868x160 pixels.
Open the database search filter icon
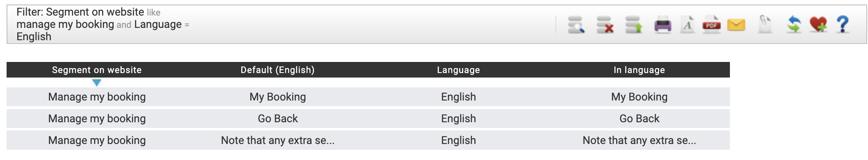tap(576, 25)
